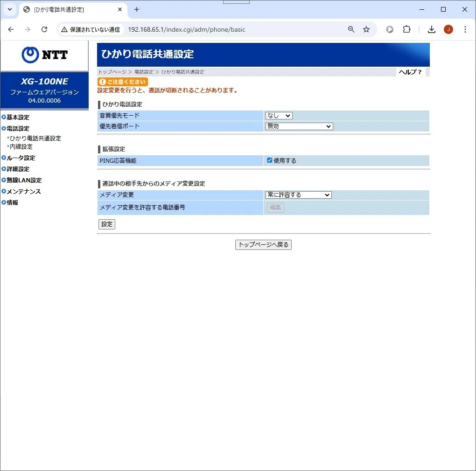Expand 無線LAN設定 in the sidebar

(21, 180)
